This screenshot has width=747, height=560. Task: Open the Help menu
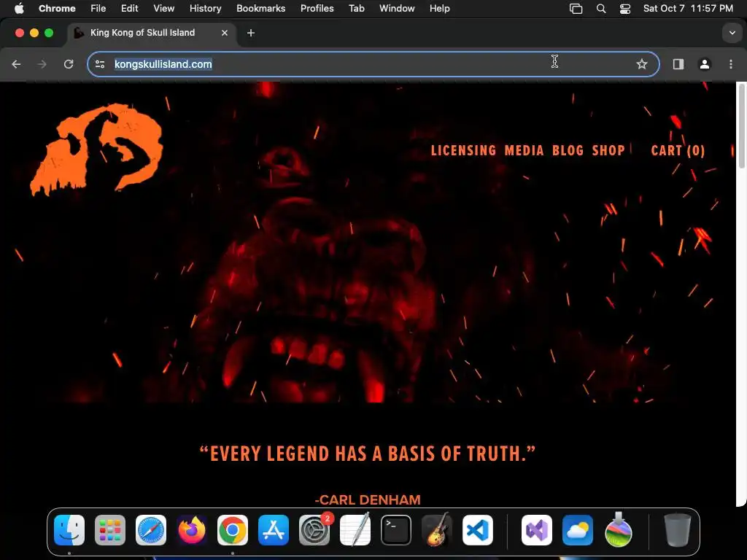point(439,9)
